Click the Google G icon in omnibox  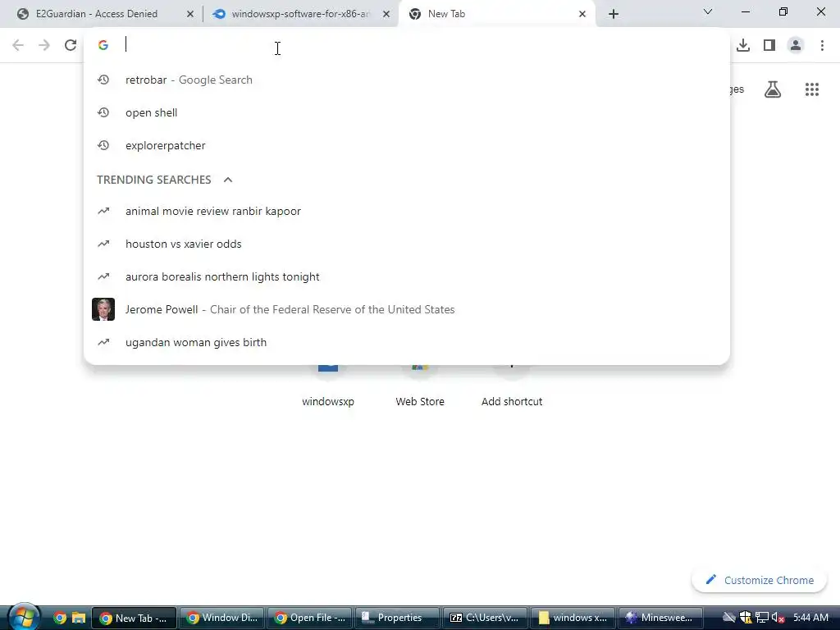point(103,45)
